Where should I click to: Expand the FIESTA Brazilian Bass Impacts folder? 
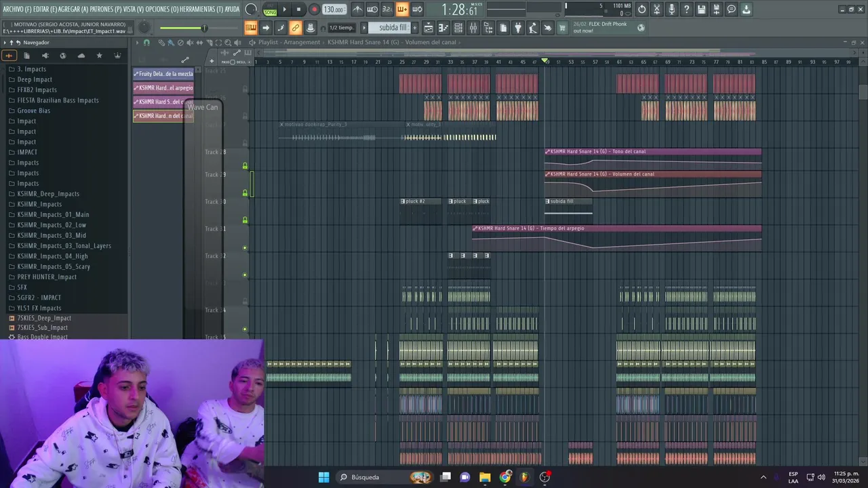[x=58, y=100]
